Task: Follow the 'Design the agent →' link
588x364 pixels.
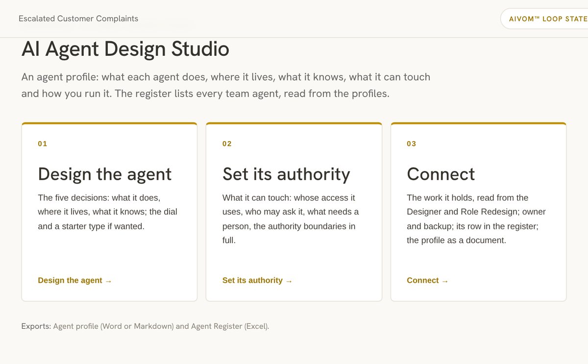Action: coord(75,280)
